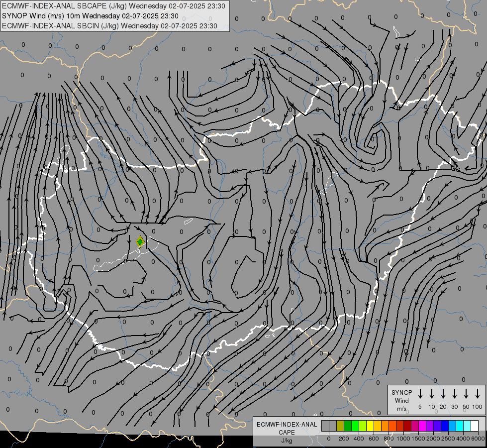487x448 pixels.
Task: Select the olive CAPE legend swatch
Action: 340,426
